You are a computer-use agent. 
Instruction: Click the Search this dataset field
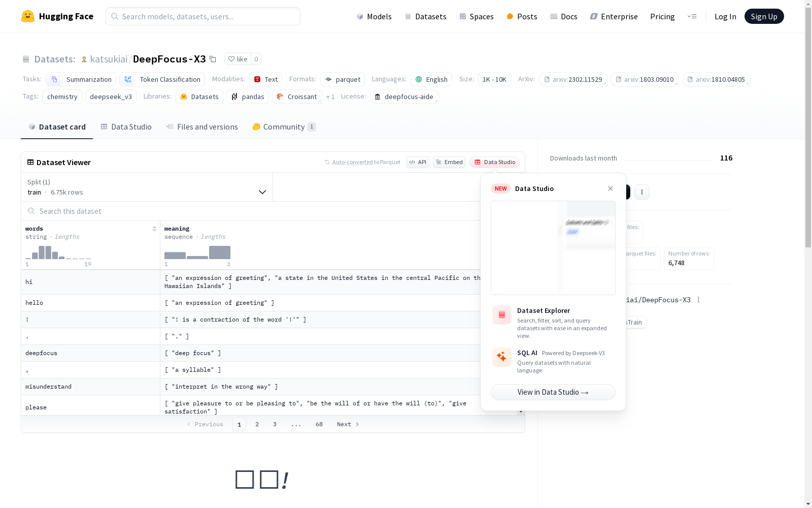[x=251, y=211]
